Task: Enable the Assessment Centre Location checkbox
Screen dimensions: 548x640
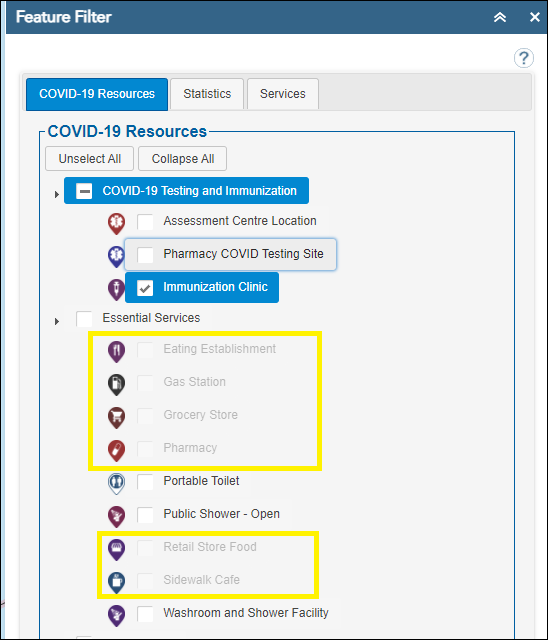Action: [145, 222]
